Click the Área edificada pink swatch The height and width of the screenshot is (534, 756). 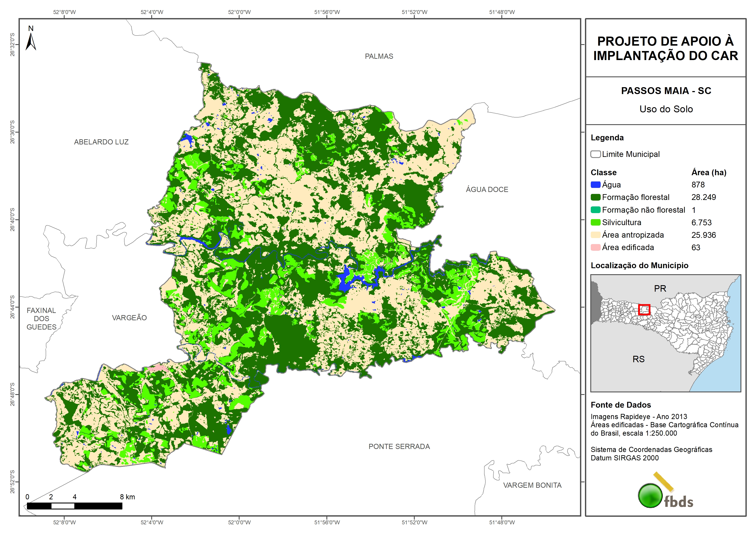(595, 248)
